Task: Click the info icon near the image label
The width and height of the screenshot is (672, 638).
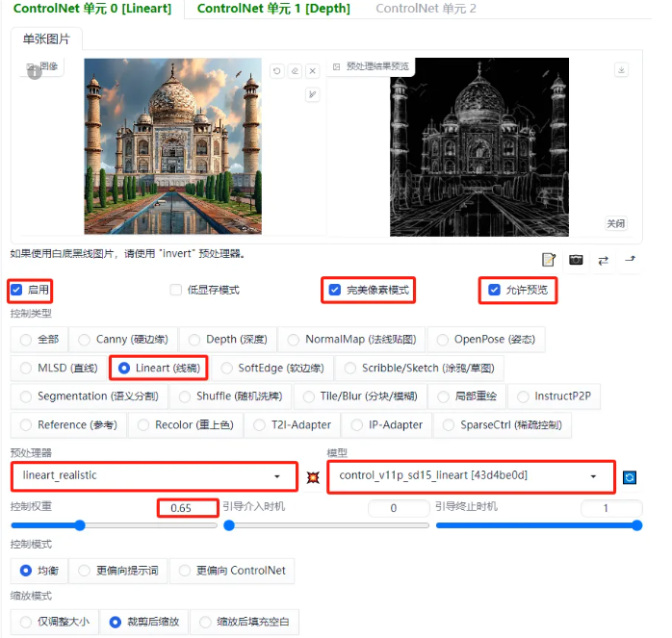Action: 35,72
